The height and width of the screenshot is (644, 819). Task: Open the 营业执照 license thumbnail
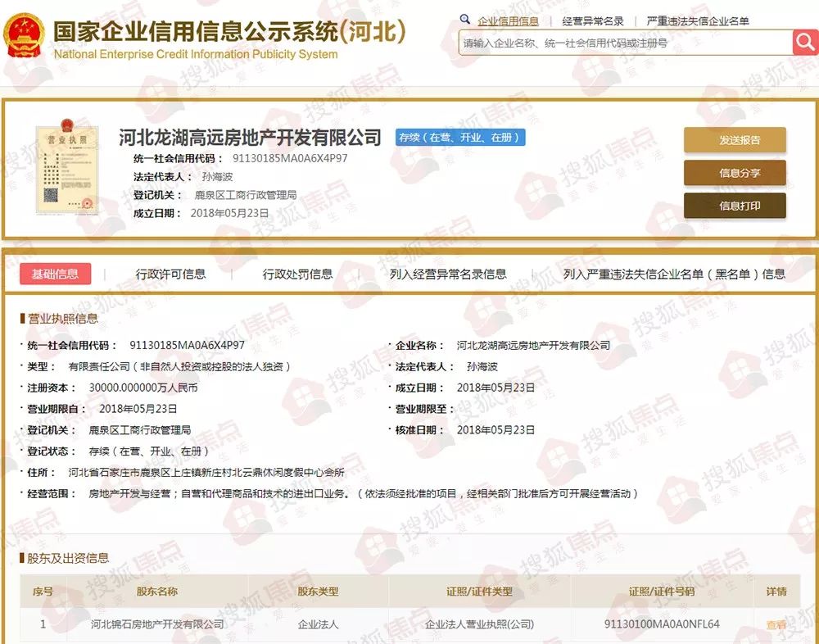click(66, 166)
